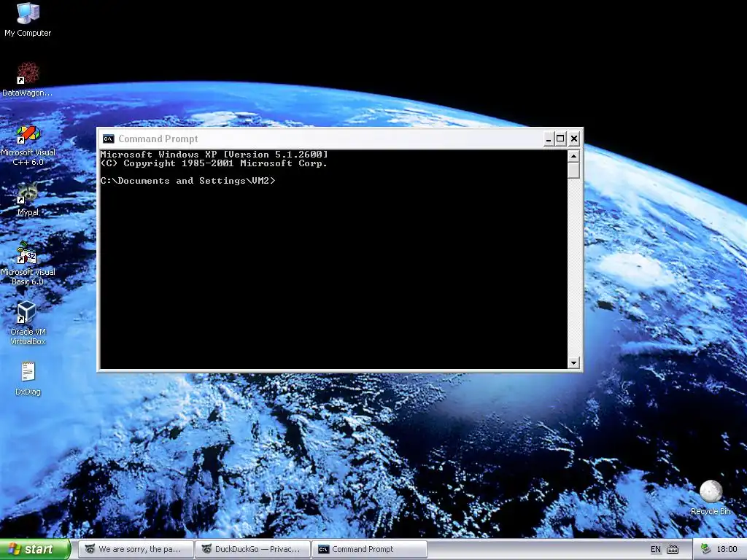The image size is (747, 560).
Task: Click the Command Prompt taskbar button
Action: [x=369, y=549]
